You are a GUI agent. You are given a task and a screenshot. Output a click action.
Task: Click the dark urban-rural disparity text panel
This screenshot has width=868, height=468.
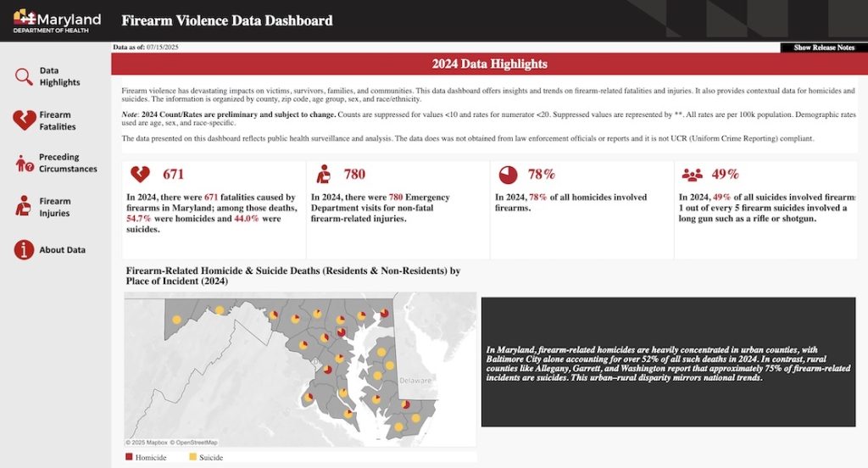(668, 362)
